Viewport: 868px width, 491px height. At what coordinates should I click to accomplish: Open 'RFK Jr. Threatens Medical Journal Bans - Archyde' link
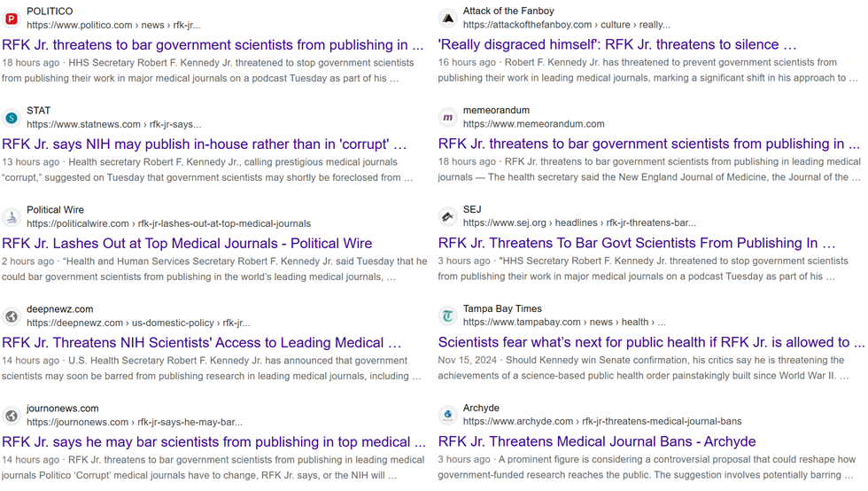pos(597,441)
